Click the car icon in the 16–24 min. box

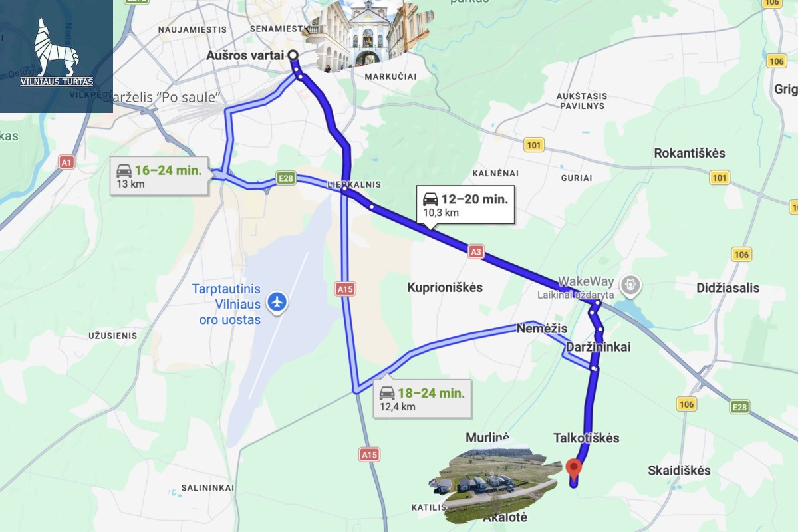point(124,170)
